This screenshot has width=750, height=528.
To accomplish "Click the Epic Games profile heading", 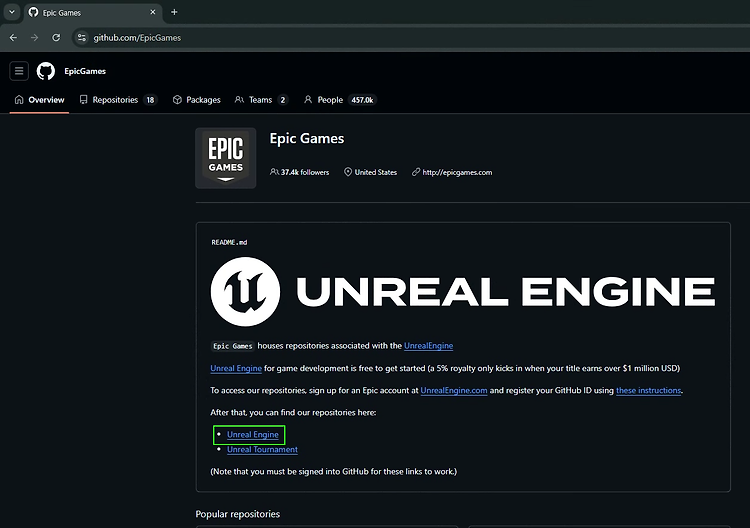I will coord(307,138).
